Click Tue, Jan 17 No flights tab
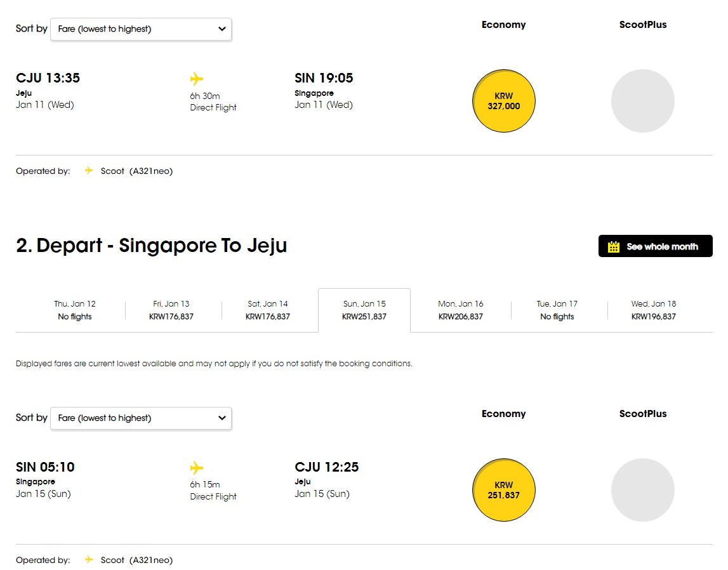This screenshot has height=570, width=728. [x=557, y=310]
